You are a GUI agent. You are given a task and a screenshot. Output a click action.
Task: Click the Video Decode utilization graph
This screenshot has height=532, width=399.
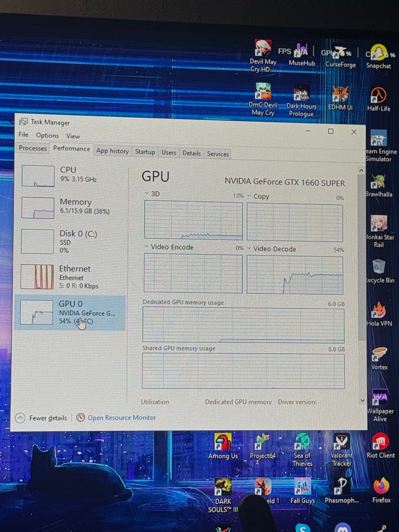point(295,275)
